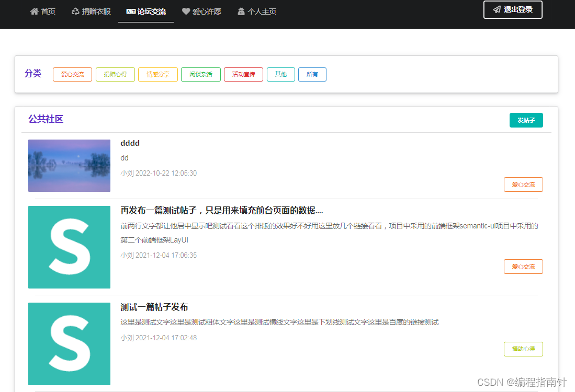Click 爱心交流 tag on dddd post

tap(523, 185)
